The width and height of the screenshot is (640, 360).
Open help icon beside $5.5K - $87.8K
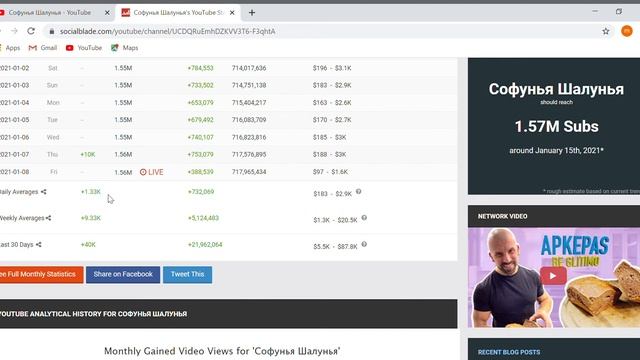tap(364, 244)
